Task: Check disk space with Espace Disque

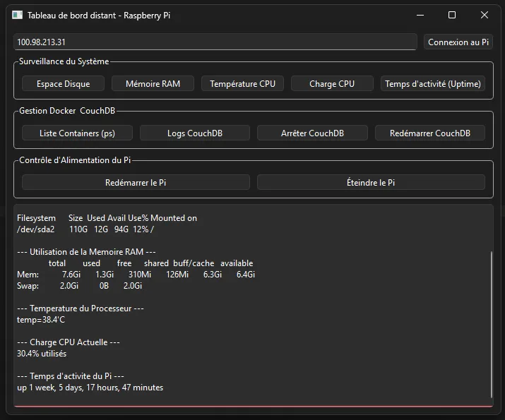Action: click(63, 84)
